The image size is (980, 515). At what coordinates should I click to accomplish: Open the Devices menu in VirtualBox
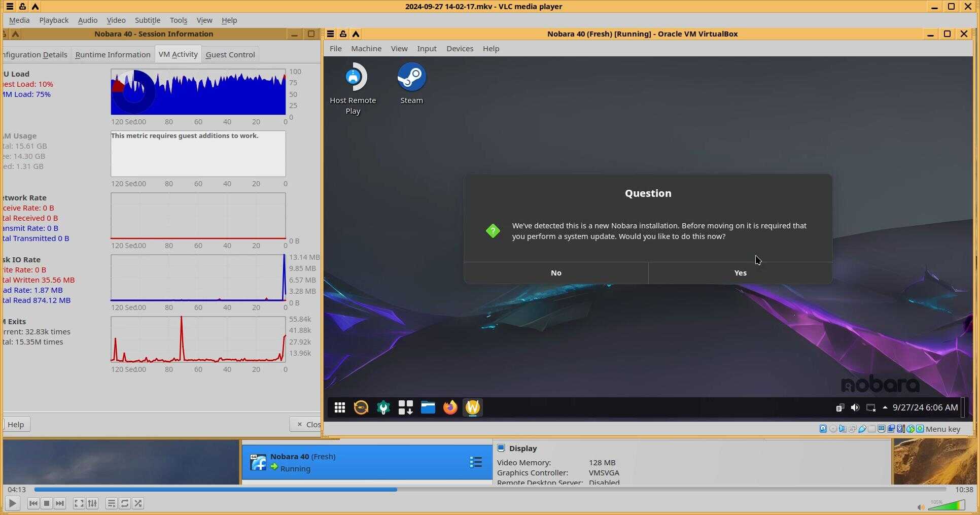[460, 49]
